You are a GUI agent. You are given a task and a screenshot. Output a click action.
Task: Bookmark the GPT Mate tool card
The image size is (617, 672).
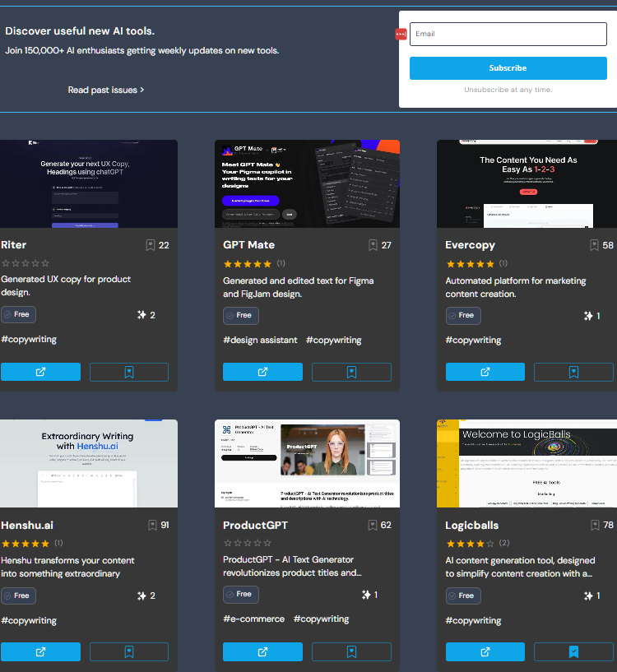click(351, 372)
